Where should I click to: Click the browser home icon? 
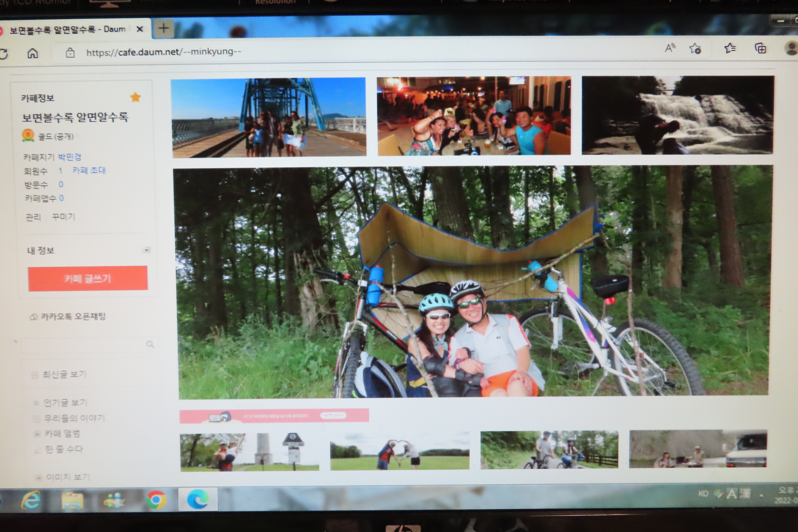[33, 53]
